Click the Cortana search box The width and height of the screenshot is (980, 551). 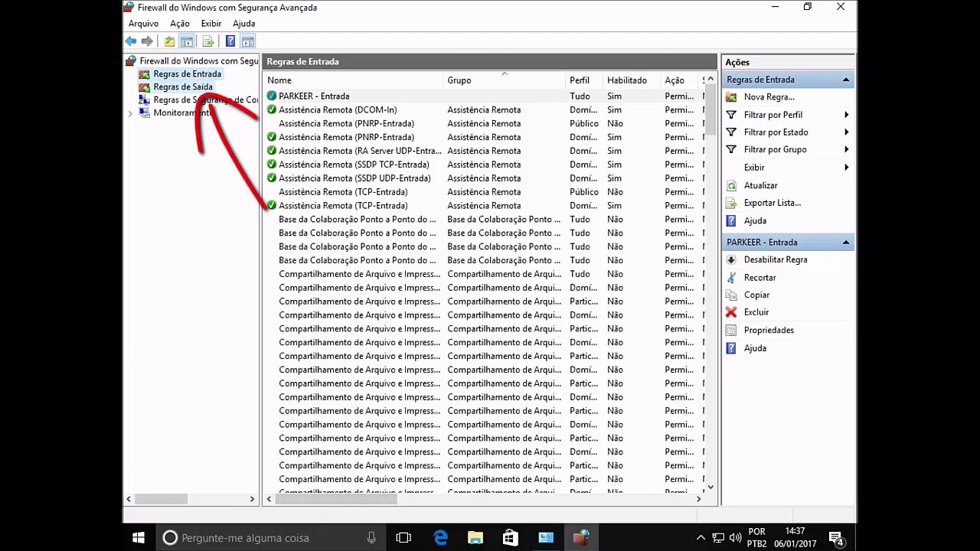tap(272, 538)
